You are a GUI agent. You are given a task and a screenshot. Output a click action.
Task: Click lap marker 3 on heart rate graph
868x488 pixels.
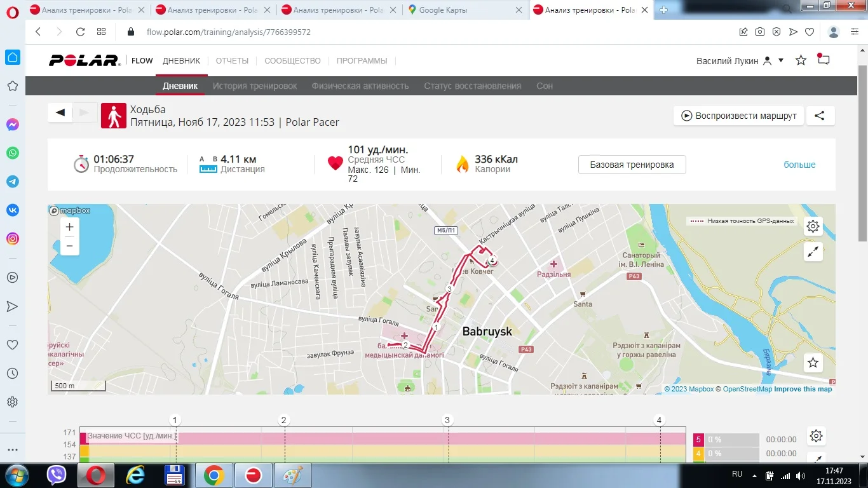[447, 420]
